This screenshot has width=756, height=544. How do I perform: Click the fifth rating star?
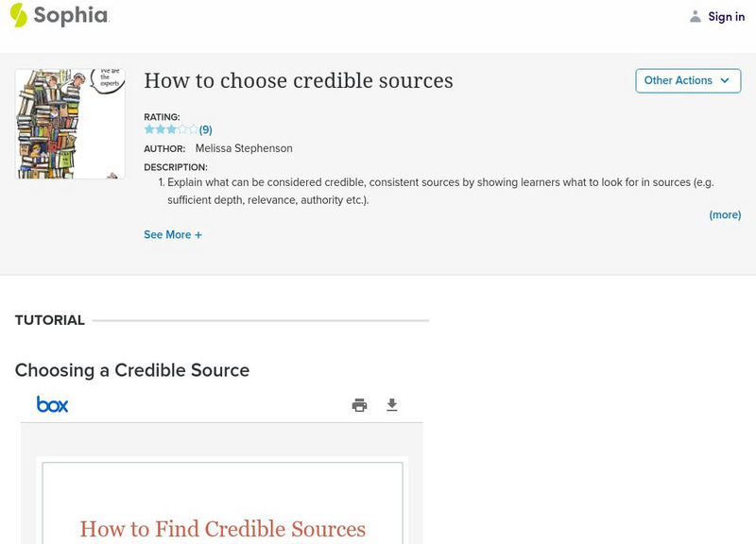(194, 129)
